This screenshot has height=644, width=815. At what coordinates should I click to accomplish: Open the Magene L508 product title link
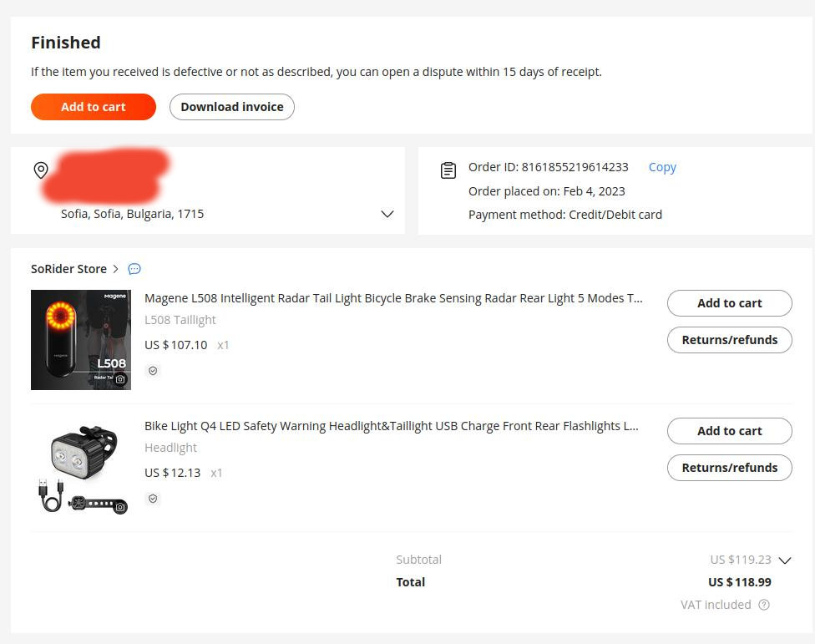point(393,298)
